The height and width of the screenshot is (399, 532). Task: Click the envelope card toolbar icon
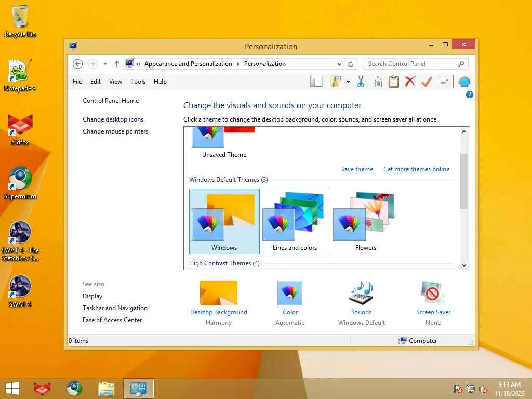(x=444, y=82)
